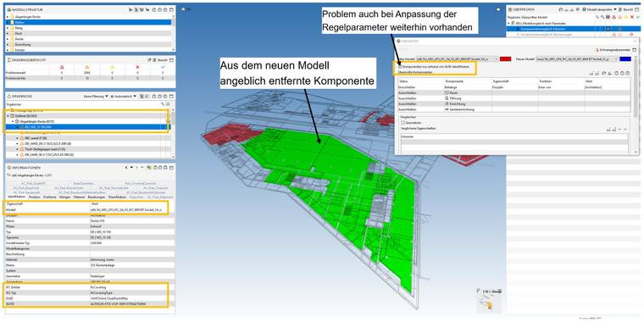Open the Klassifikation tab
Screen dimensions: 644x322
[x=118, y=197]
